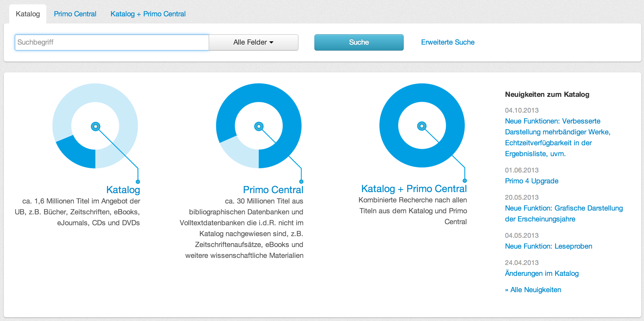Show all news via '» Alle Neuigkeiten'
Viewport: 644px width, 321px height.
[x=533, y=290]
